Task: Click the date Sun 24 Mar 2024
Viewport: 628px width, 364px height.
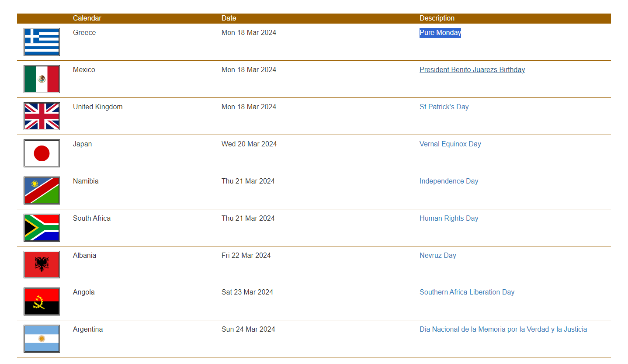Action: 248,329
